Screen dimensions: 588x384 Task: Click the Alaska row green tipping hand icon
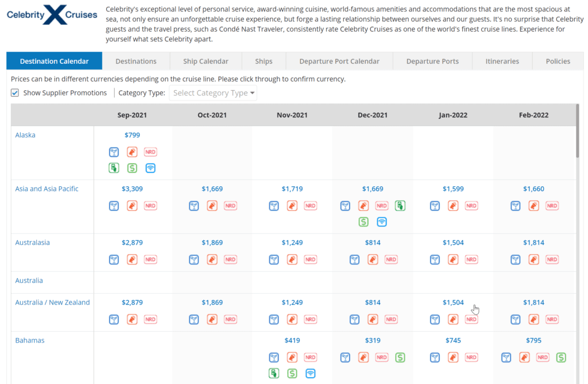114,168
